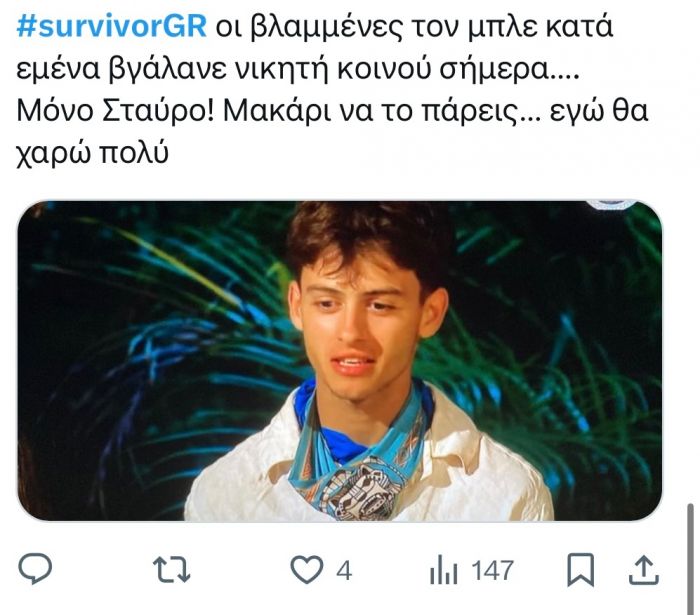
Task: Share the tweet via the upload arrow icon
Action: pyautogui.click(x=644, y=569)
